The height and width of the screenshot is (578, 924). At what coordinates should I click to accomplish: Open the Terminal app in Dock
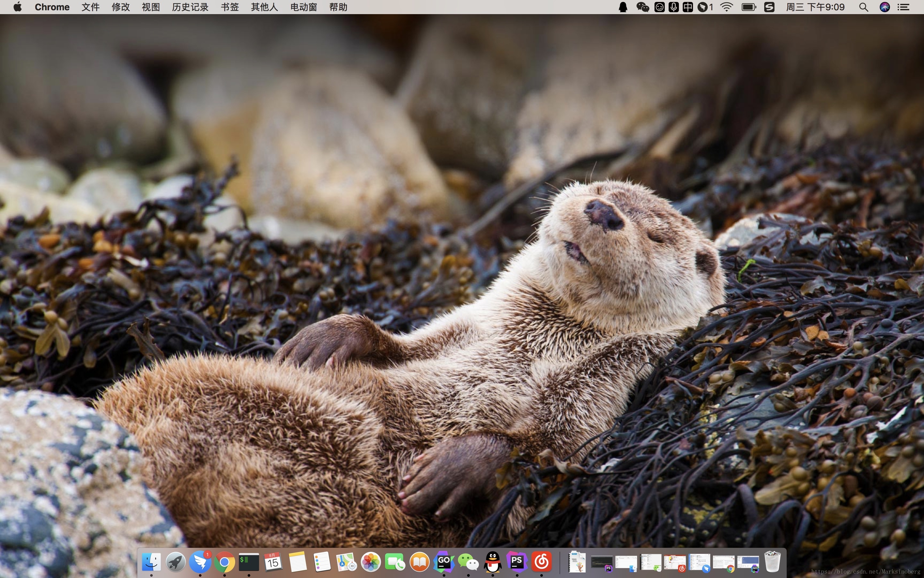[x=249, y=562]
